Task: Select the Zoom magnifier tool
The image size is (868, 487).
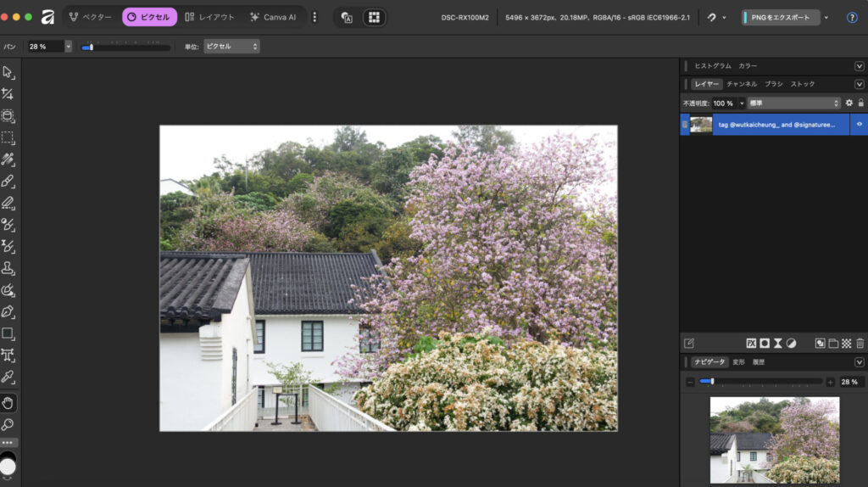Action: [8, 424]
